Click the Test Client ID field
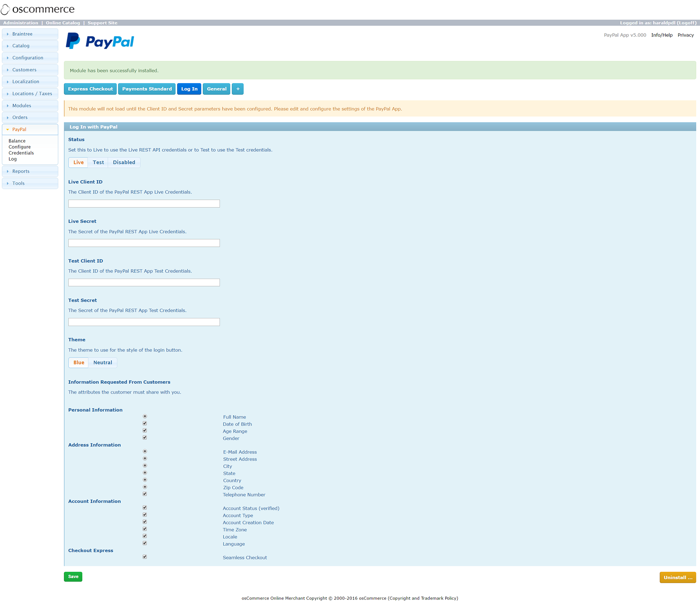 coord(144,283)
